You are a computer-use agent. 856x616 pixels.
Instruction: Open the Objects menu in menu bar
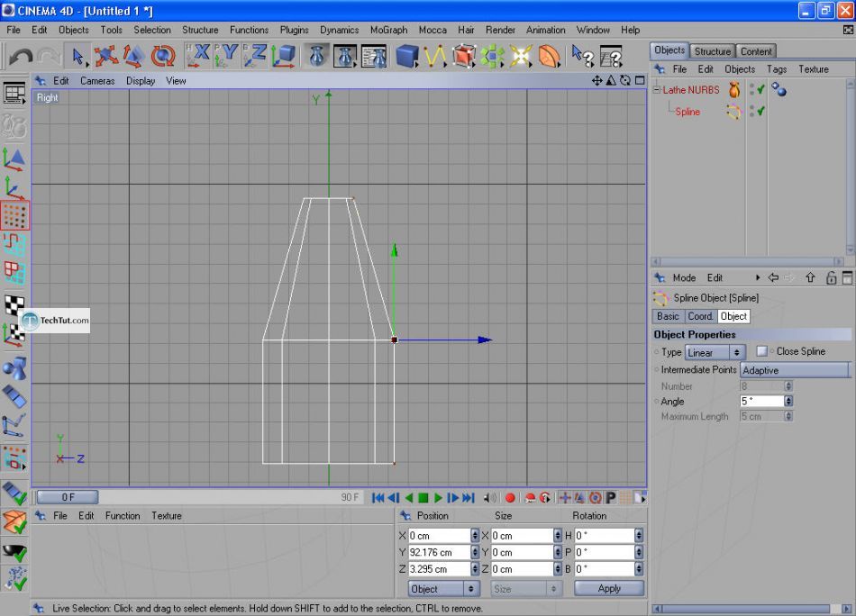[74, 30]
